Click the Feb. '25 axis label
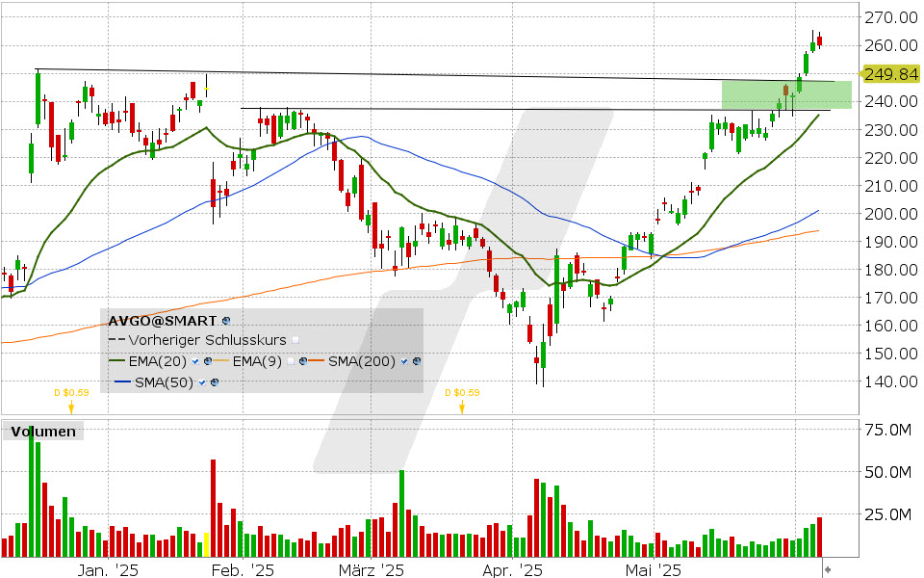This screenshot has height=578, width=924. (243, 570)
